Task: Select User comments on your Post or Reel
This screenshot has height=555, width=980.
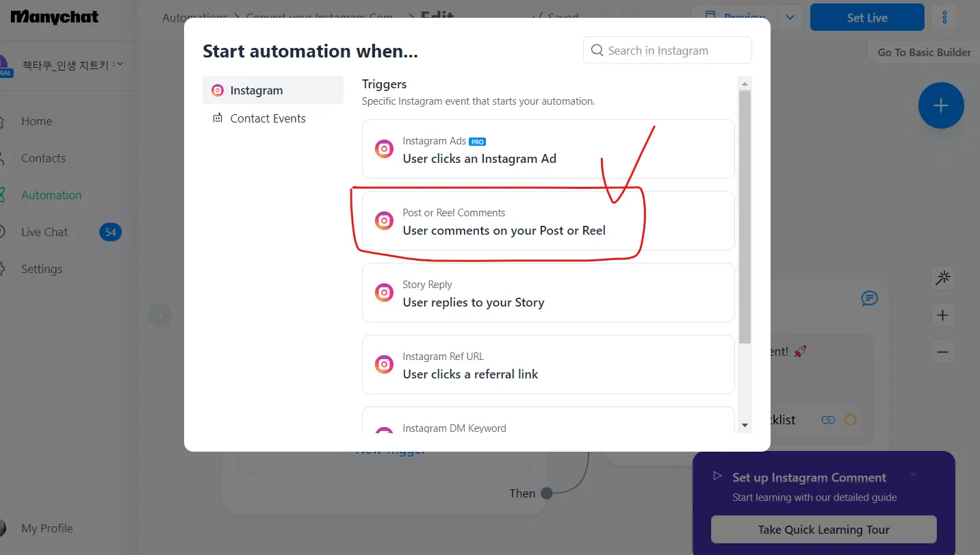Action: (x=548, y=221)
